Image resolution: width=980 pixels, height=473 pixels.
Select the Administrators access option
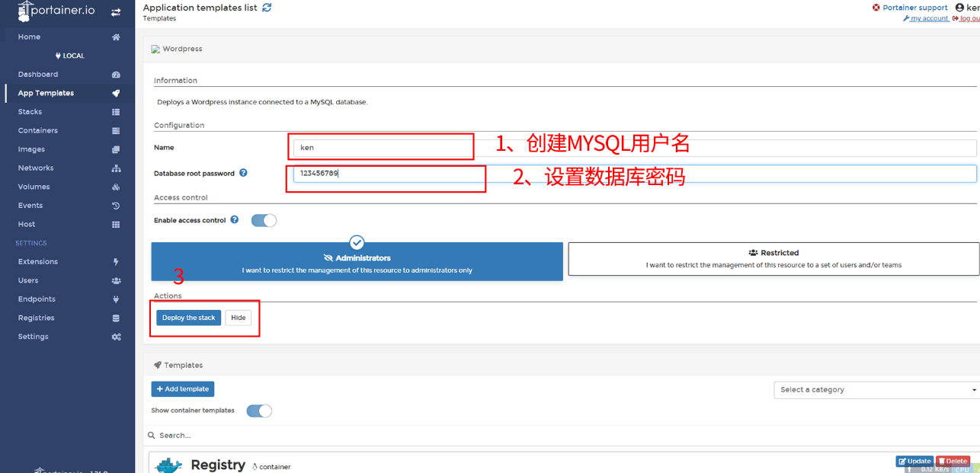pos(357,262)
